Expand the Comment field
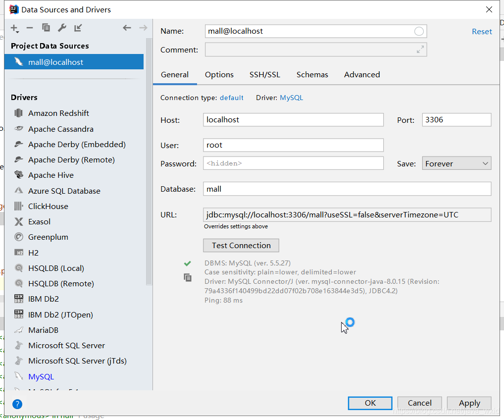The width and height of the screenshot is (504, 420). (420, 50)
